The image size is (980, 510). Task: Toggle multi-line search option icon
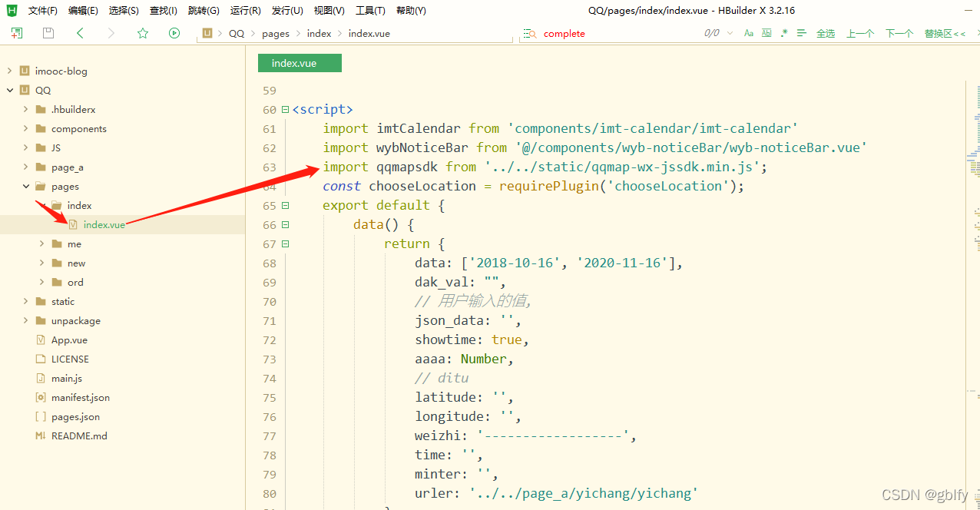click(802, 33)
